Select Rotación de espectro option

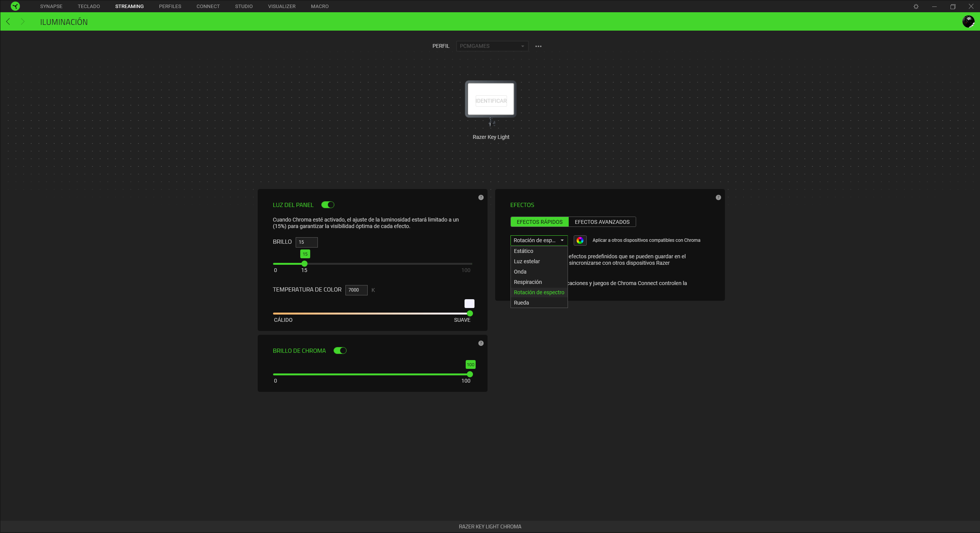pyautogui.click(x=539, y=292)
